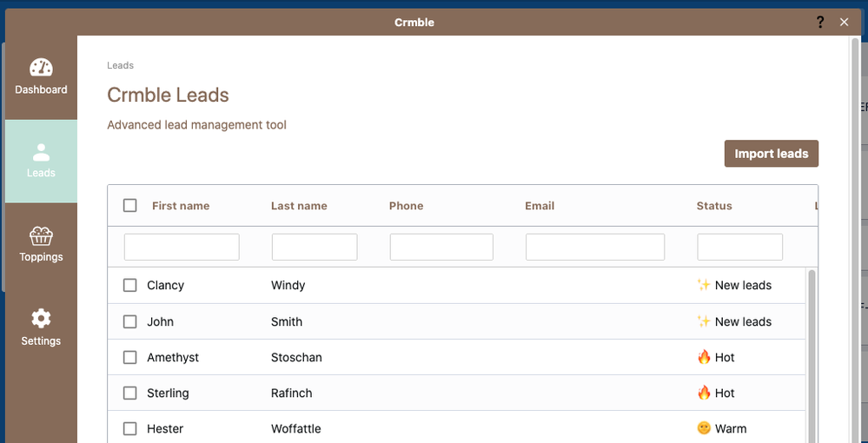Toggle the select-all checkbox in header
Viewport: 868px width, 443px height.
[x=130, y=206]
